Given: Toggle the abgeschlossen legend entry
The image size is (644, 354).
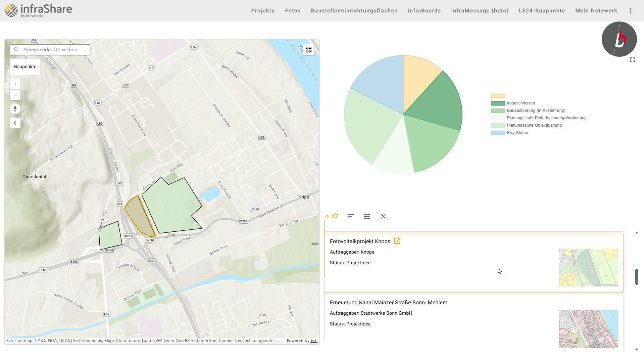Looking at the screenshot, I should tap(521, 103).
